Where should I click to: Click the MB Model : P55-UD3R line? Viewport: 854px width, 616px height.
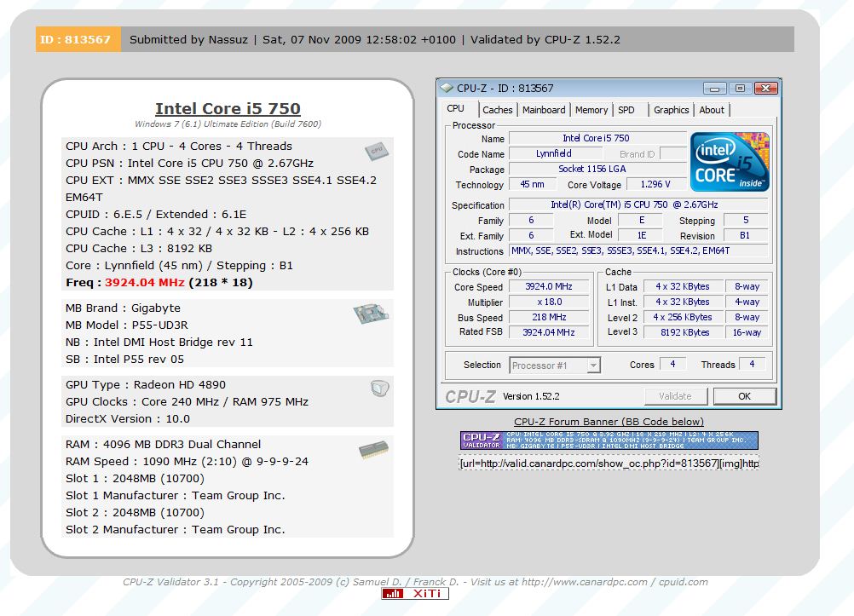(127, 325)
